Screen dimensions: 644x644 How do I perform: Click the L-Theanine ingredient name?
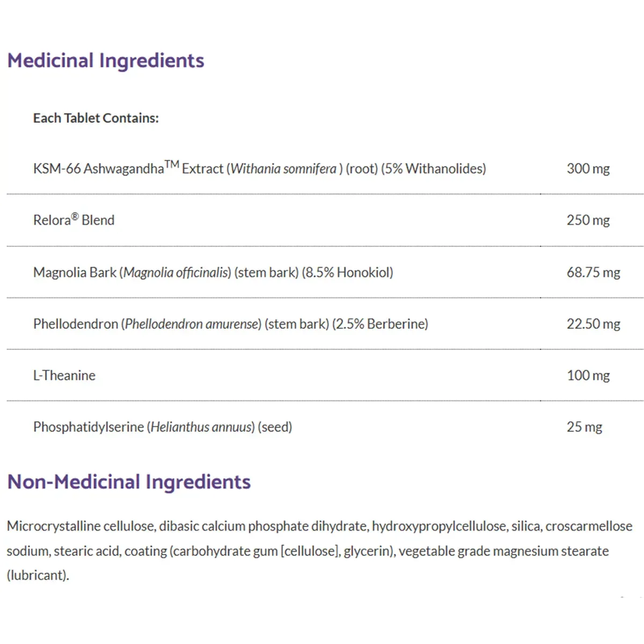(64, 376)
